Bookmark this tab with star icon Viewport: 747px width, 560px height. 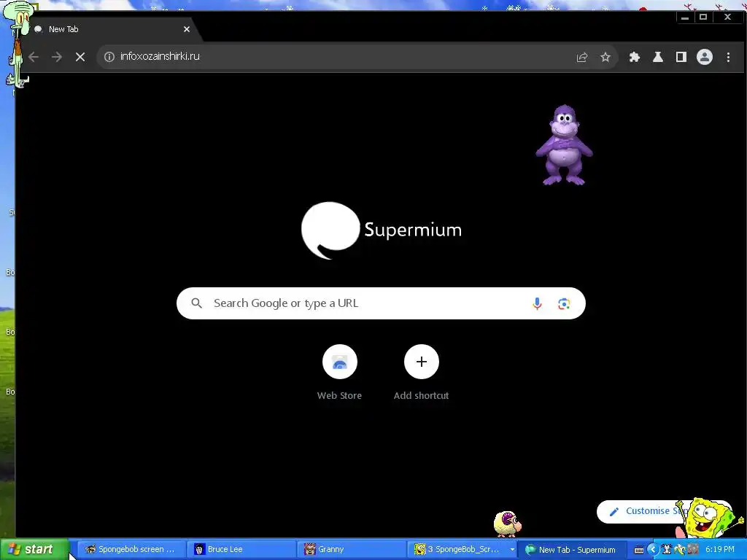point(605,57)
